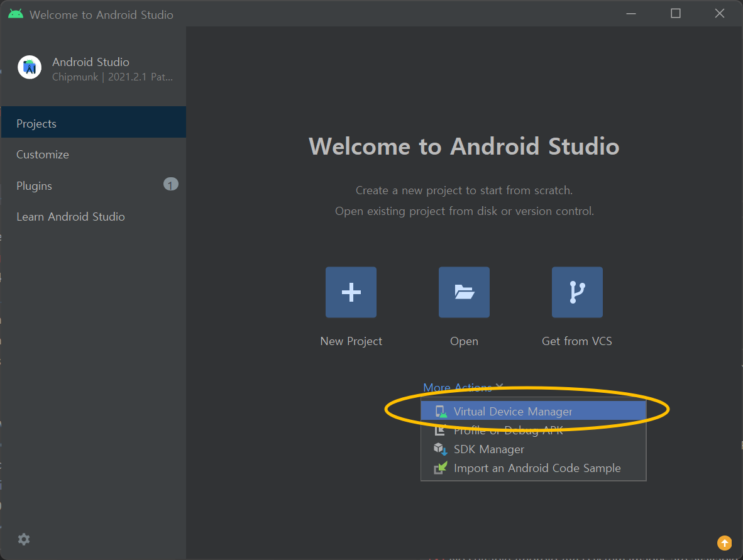
Task: Click the New Project plus icon
Action: [351, 292]
